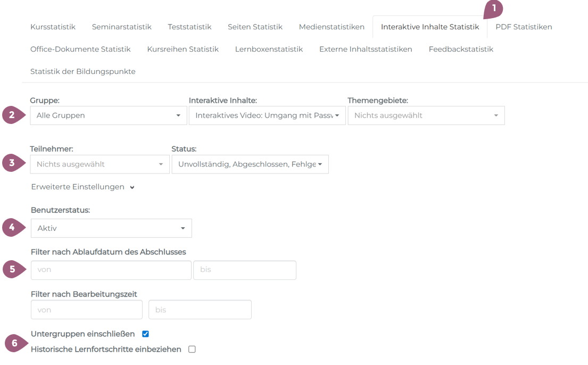
Task: Enable Historische Lernfortschritte einbeziehen checkbox
Action: coord(192,350)
